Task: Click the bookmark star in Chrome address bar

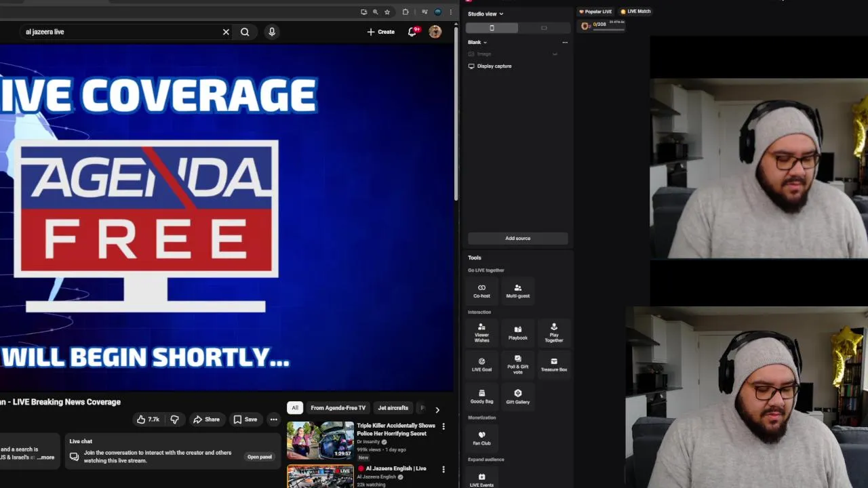Action: pos(387,12)
